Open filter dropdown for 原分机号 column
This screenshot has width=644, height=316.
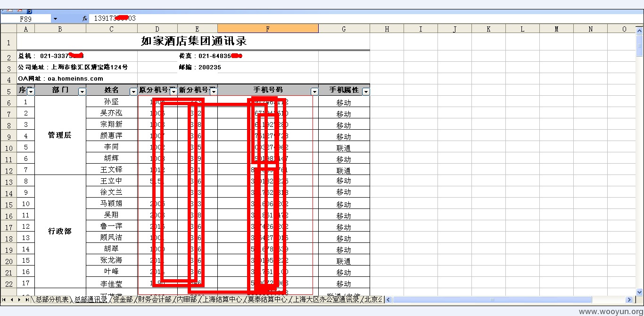click(173, 91)
